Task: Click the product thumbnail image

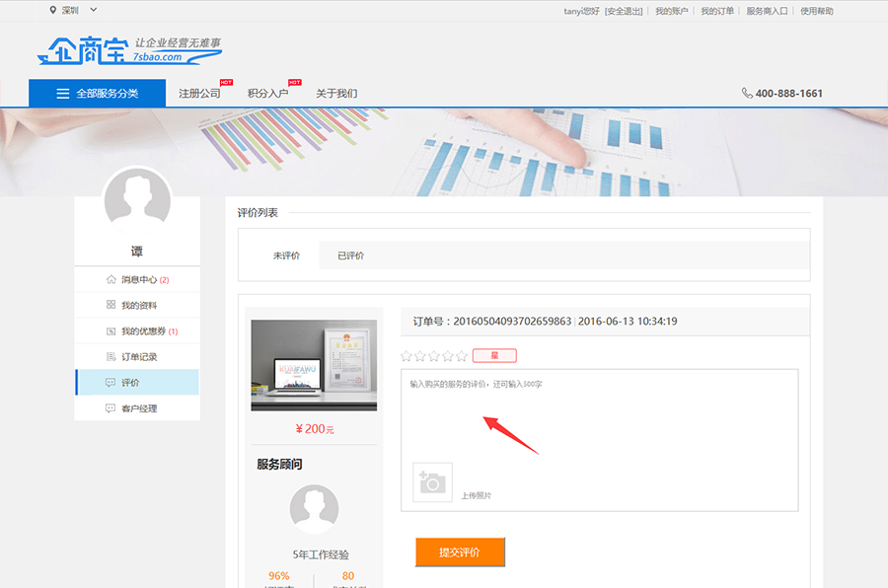Action: pos(314,365)
